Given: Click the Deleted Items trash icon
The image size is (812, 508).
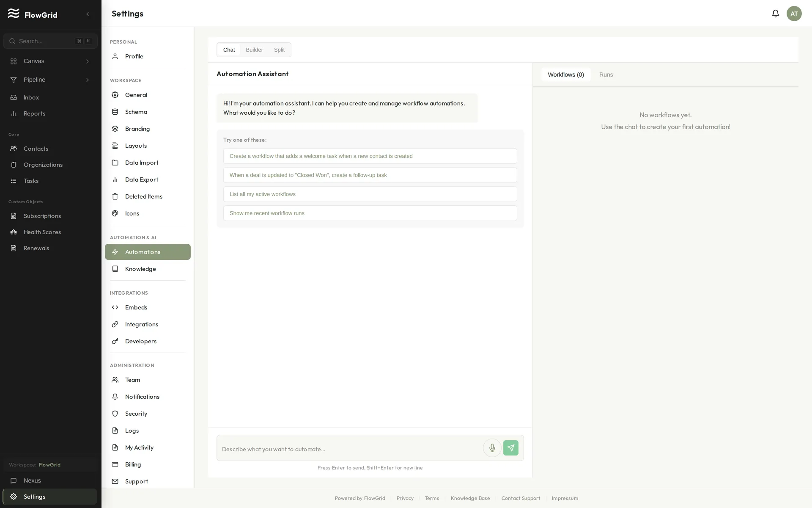Looking at the screenshot, I should click(115, 196).
